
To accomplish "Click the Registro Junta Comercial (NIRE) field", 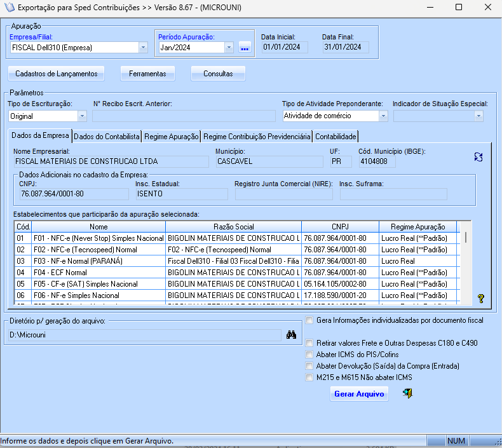I will pos(284,194).
